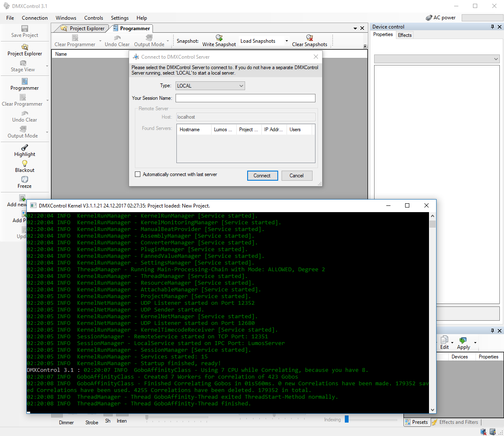
Task: Open the Help menu
Action: 142,18
